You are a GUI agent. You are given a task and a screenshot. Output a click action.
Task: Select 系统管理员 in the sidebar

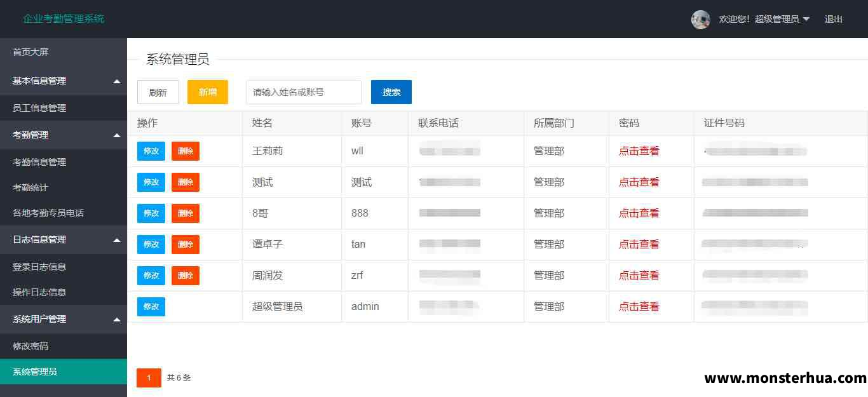(64, 372)
